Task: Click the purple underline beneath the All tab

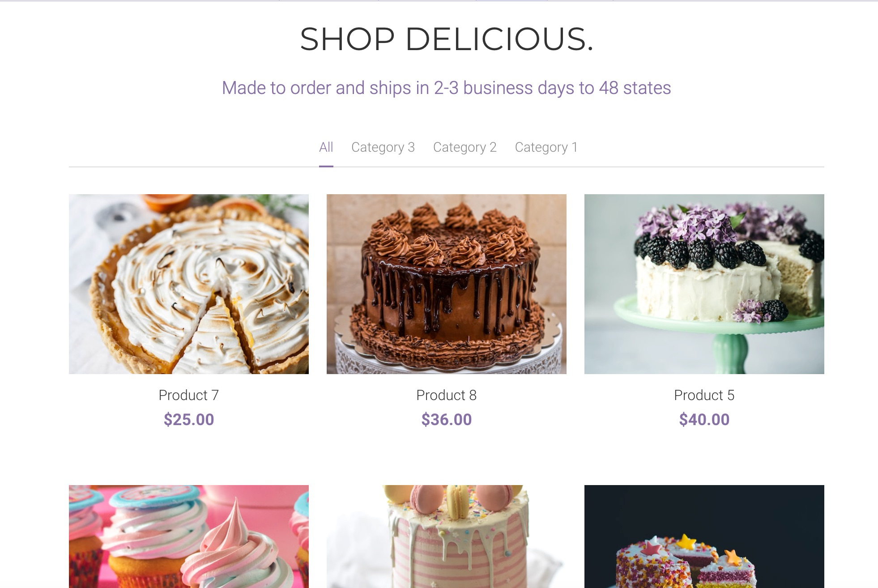Action: pyautogui.click(x=326, y=166)
